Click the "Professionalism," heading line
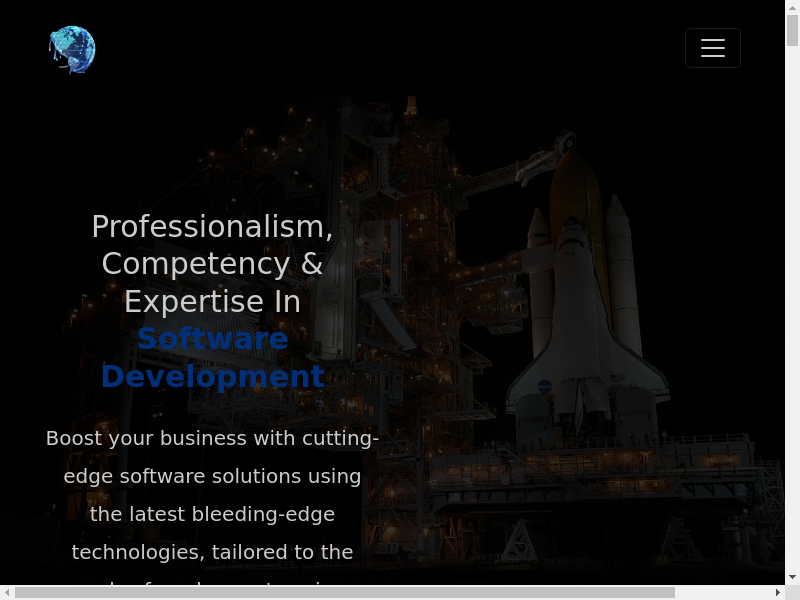Image resolution: width=800 pixels, height=600 pixels. 212,226
